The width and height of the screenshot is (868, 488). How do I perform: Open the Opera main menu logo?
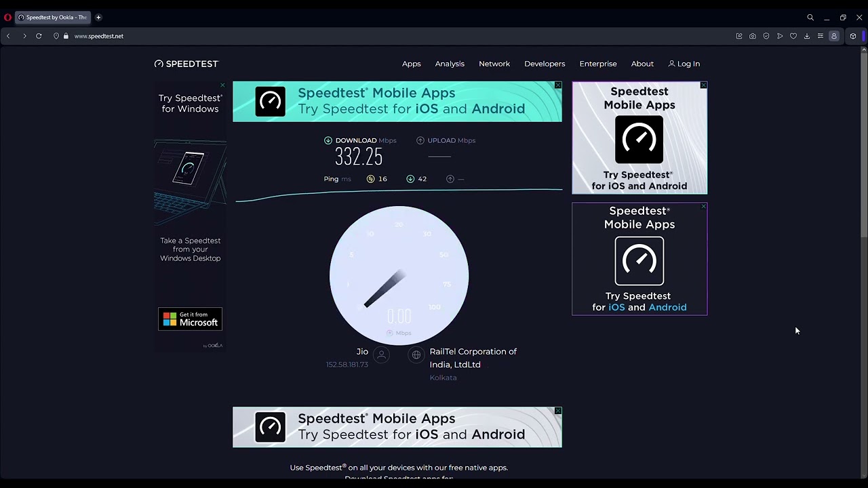[7, 18]
